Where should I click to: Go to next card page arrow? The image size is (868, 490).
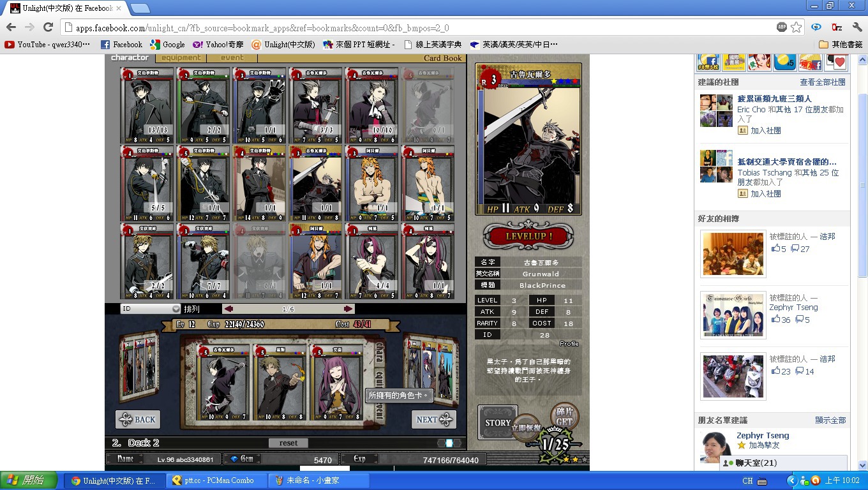(x=348, y=309)
